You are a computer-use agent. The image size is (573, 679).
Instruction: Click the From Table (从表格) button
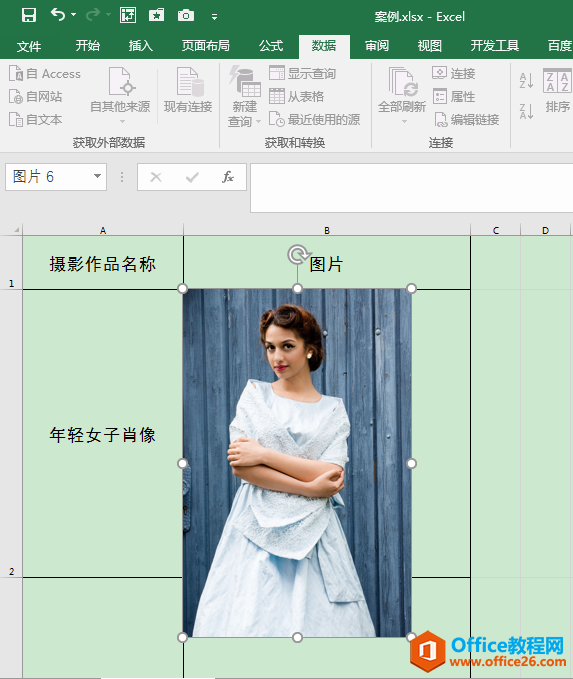(296, 96)
